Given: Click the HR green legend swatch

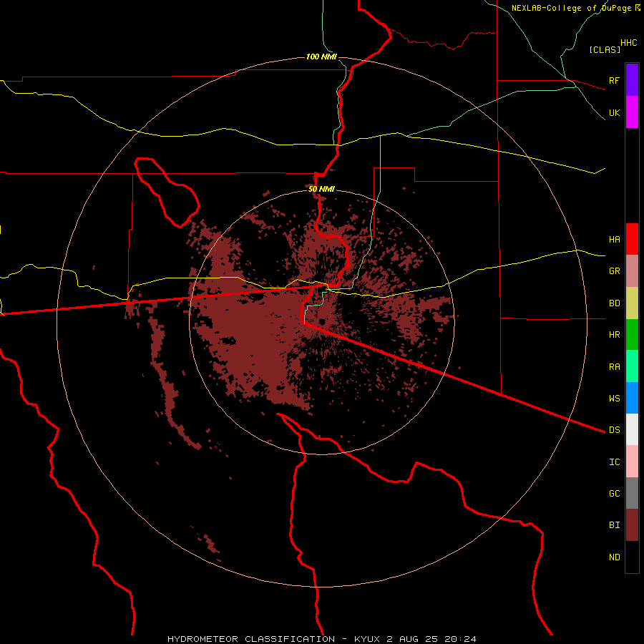Looking at the screenshot, I should tap(632, 335).
